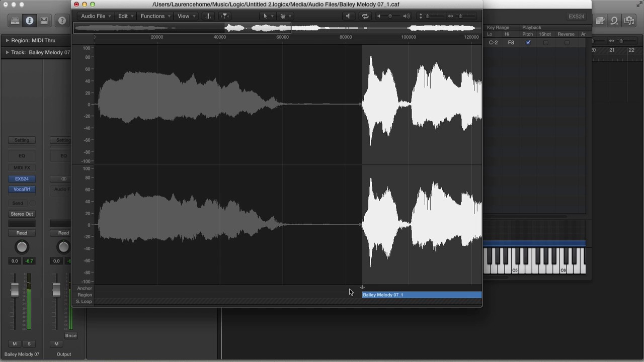This screenshot has width=644, height=362.
Task: Select the pointer tool in sample editor
Action: click(265, 16)
